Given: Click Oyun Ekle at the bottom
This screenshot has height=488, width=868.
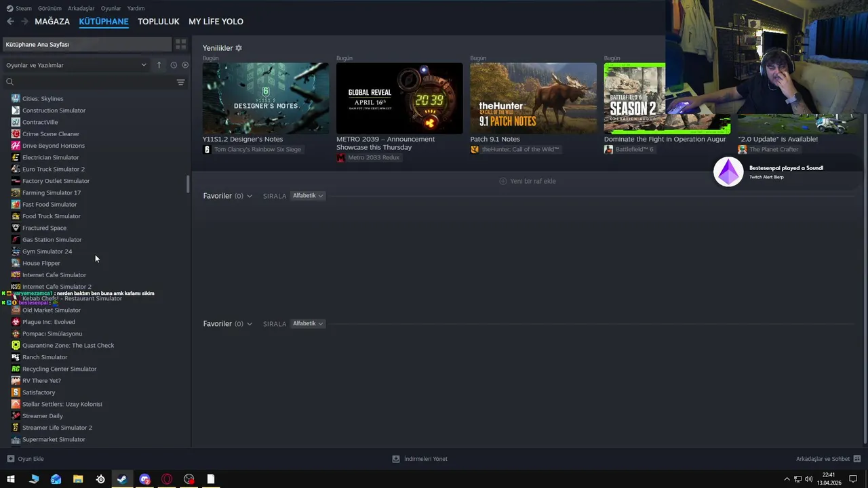Looking at the screenshot, I should point(25,459).
